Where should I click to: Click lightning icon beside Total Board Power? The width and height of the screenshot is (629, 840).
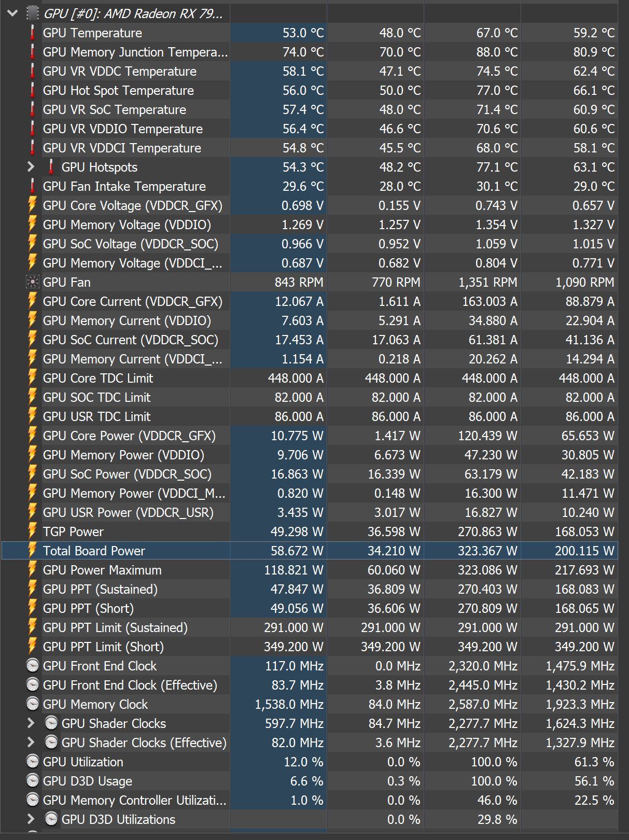[x=32, y=551]
